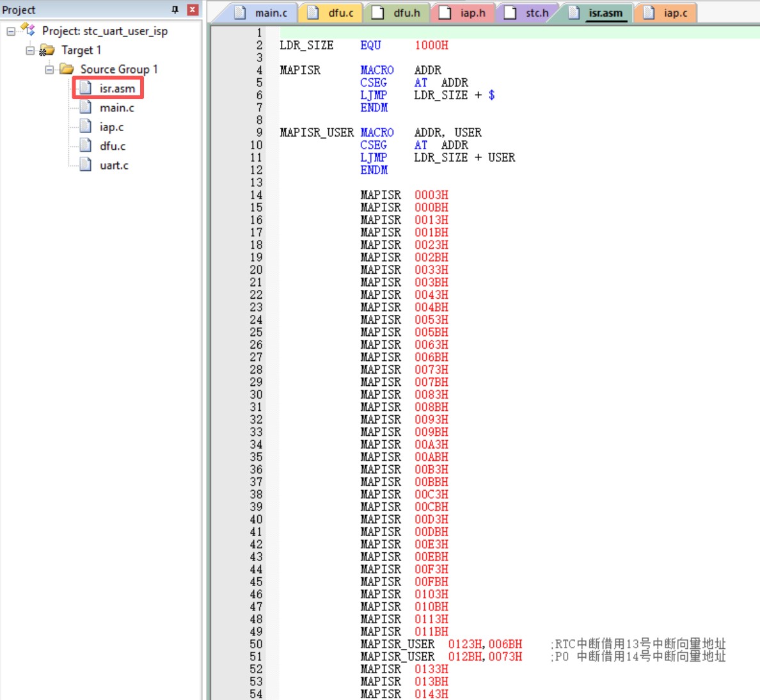The height and width of the screenshot is (700, 760).
Task: Open uart.c from project tree
Action: point(114,165)
